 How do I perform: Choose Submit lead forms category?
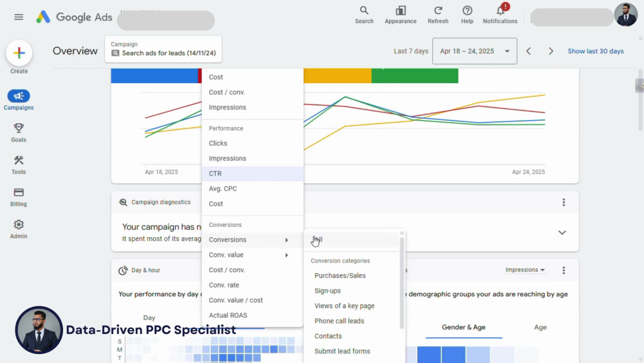point(351,351)
